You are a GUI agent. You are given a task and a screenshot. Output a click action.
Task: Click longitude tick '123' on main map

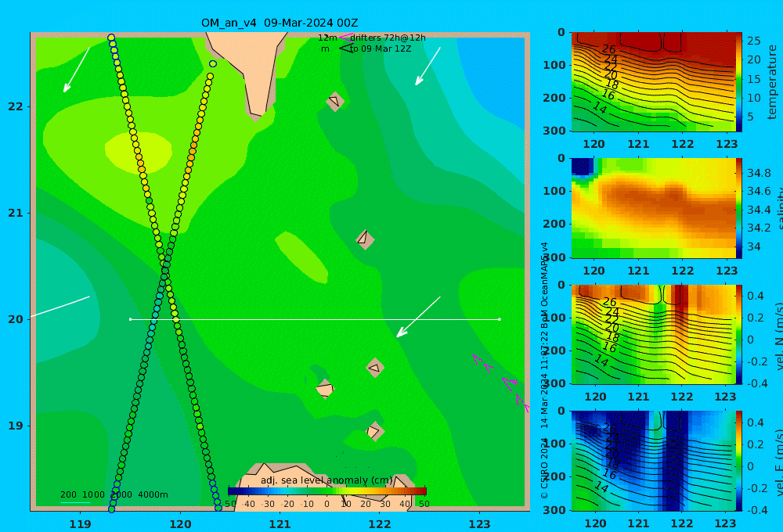coord(480,524)
